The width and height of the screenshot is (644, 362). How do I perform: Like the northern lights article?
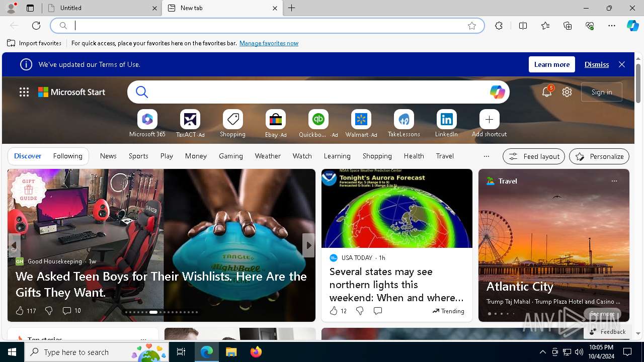[x=334, y=311]
